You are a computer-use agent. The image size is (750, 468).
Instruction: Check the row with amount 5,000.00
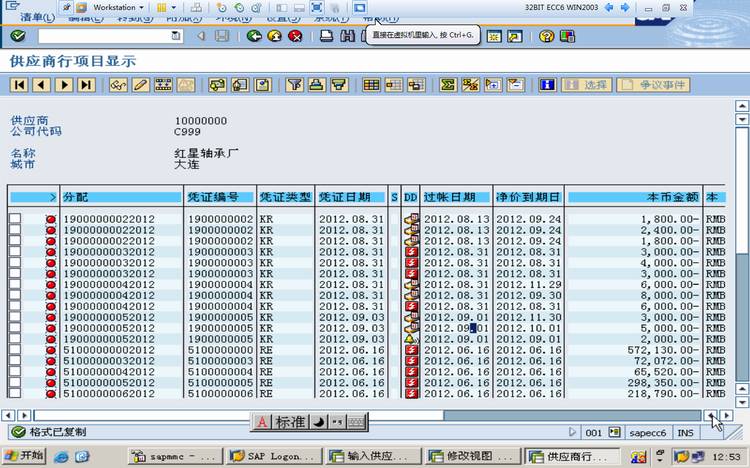[15, 328]
